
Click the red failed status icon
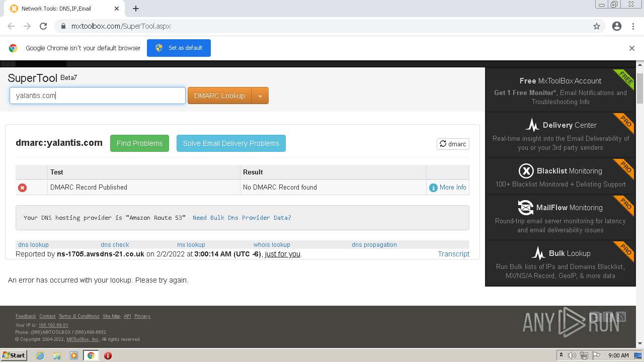(22, 188)
